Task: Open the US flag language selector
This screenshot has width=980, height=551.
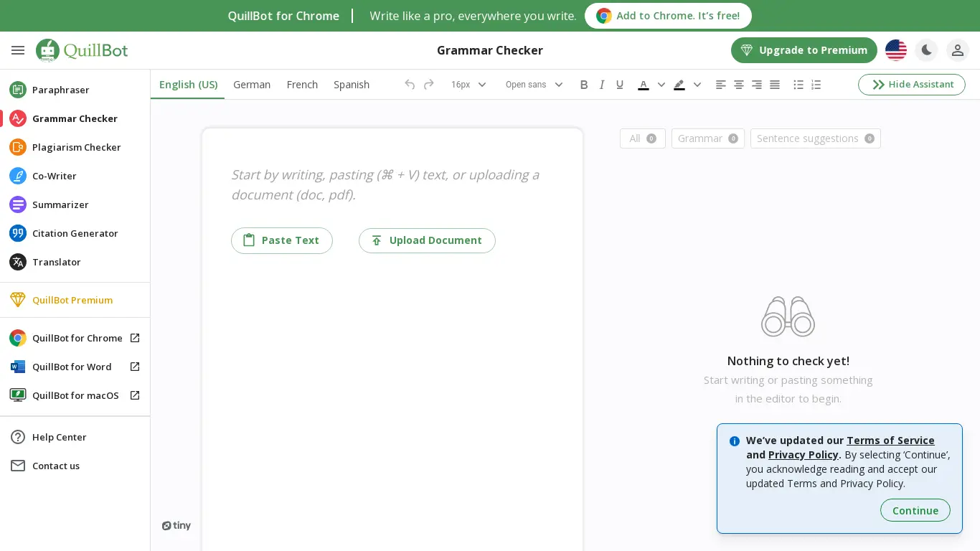Action: pos(896,50)
